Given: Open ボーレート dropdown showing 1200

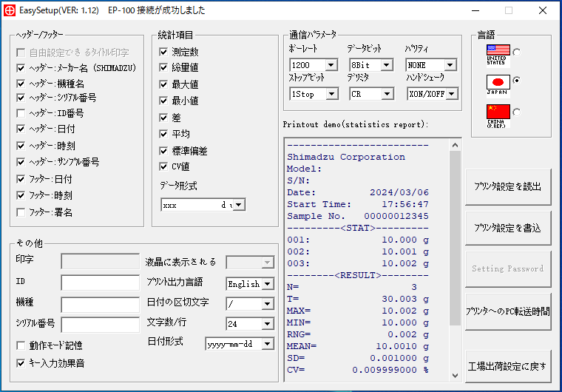Looking at the screenshot, I should (x=314, y=65).
